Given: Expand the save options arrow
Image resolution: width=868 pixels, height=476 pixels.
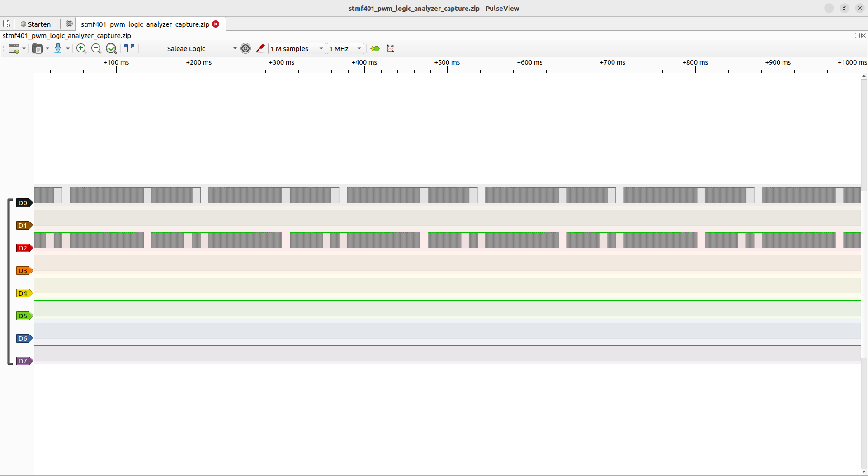Looking at the screenshot, I should click(68, 48).
